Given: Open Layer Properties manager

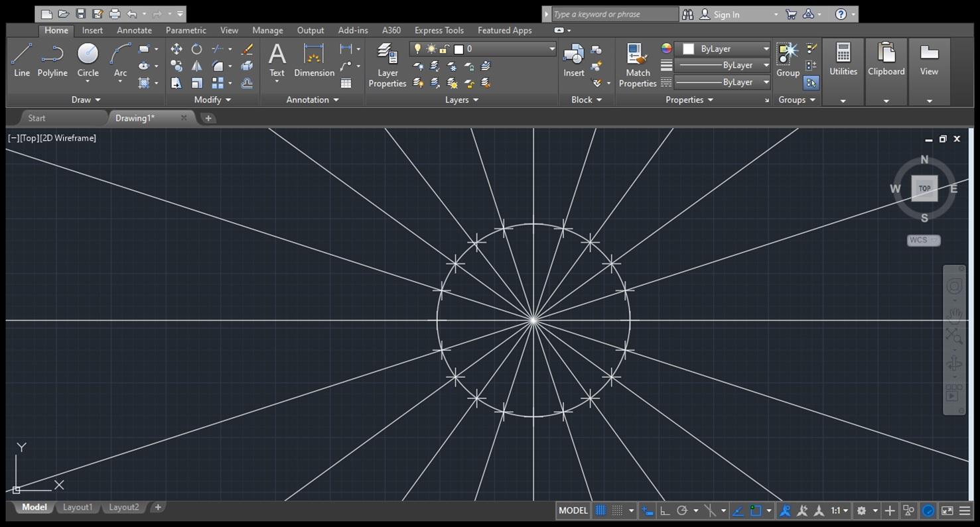Looking at the screenshot, I should 387,64.
